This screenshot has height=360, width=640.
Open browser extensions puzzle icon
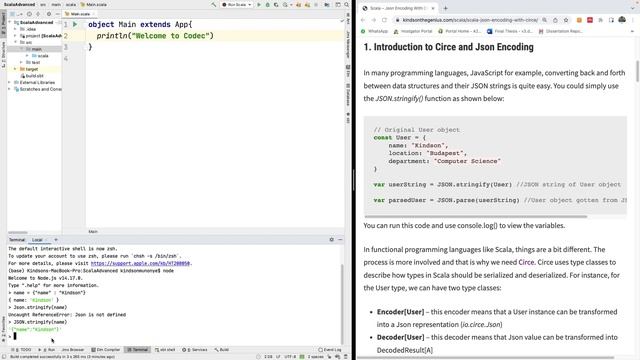coord(600,20)
